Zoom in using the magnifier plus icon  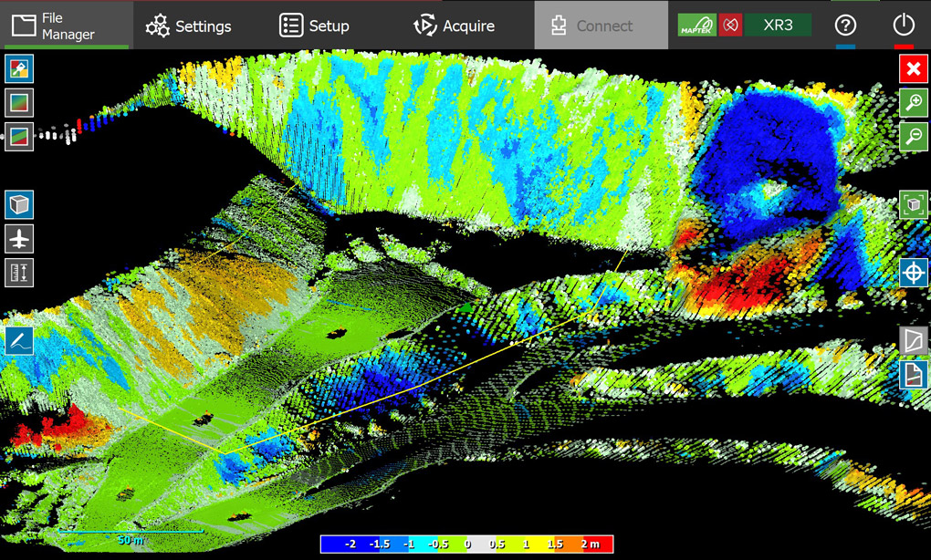913,103
